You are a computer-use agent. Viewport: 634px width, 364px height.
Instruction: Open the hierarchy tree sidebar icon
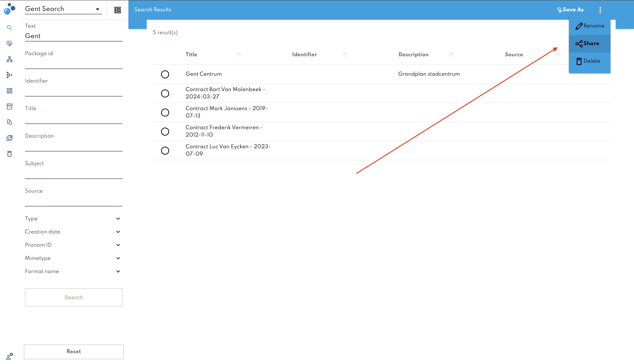[x=9, y=59]
